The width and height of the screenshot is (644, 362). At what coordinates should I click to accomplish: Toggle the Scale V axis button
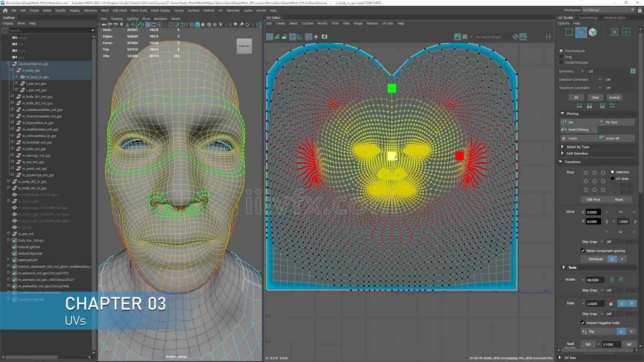pyautogui.click(x=631, y=303)
